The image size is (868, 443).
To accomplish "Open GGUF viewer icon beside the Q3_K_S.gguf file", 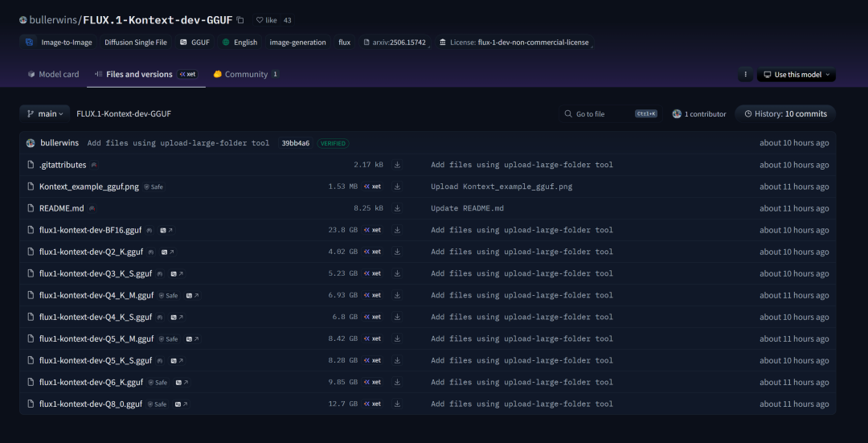I will click(x=177, y=273).
